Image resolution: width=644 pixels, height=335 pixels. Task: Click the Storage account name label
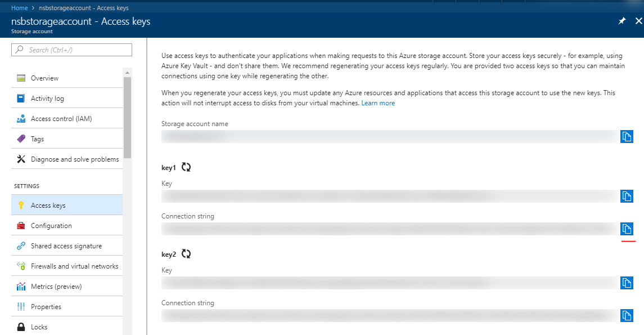pyautogui.click(x=195, y=124)
